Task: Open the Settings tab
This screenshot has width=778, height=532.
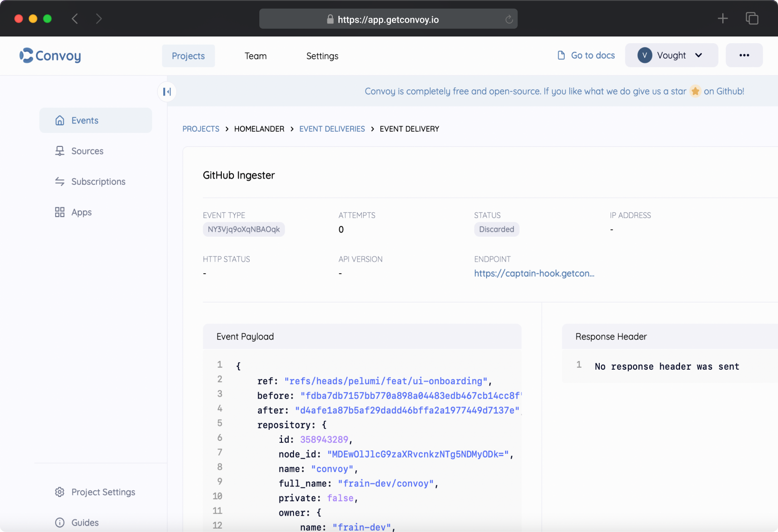Action: point(322,56)
